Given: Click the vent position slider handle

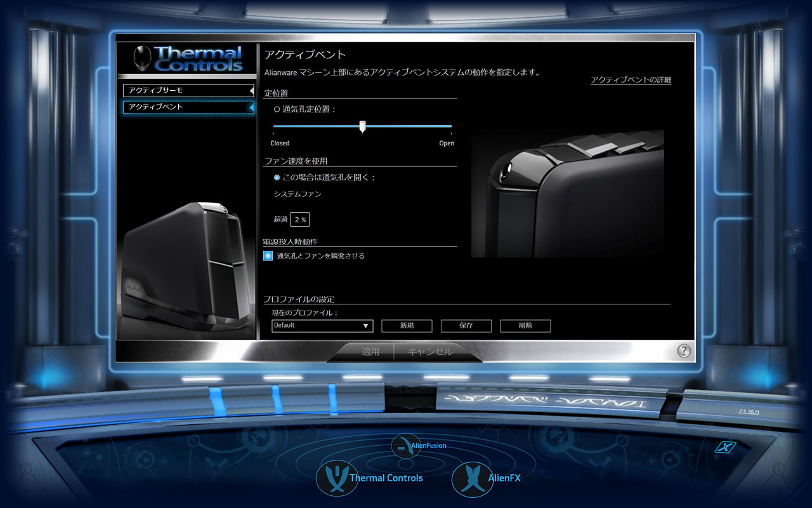Looking at the screenshot, I should 362,126.
